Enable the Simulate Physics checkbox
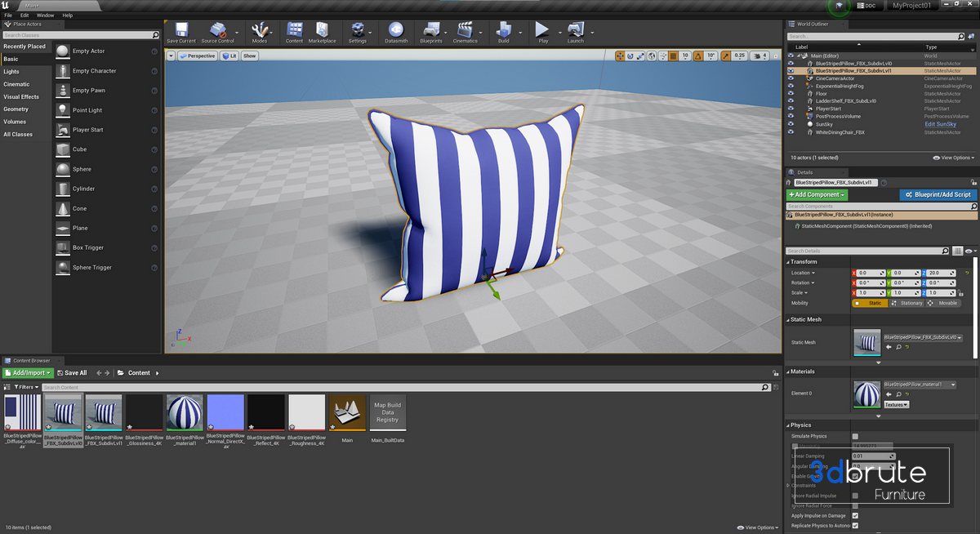Image resolution: width=980 pixels, height=534 pixels. pos(855,437)
